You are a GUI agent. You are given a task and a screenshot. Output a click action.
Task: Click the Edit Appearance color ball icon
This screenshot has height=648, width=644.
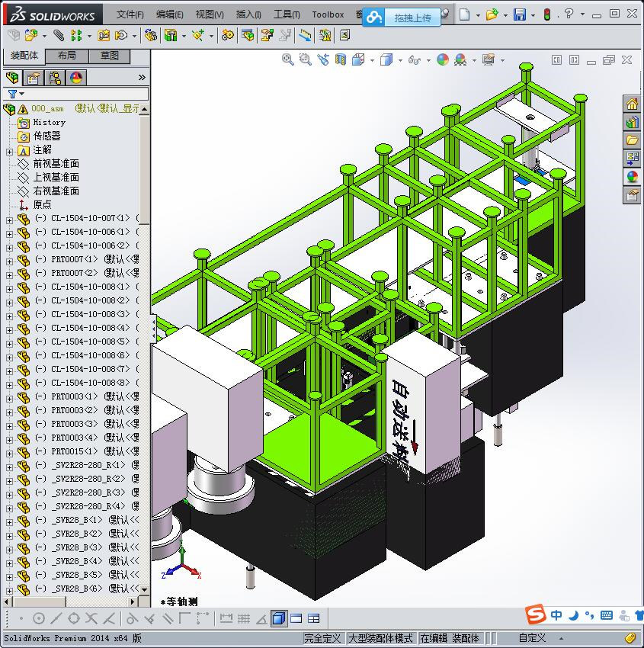point(442,60)
